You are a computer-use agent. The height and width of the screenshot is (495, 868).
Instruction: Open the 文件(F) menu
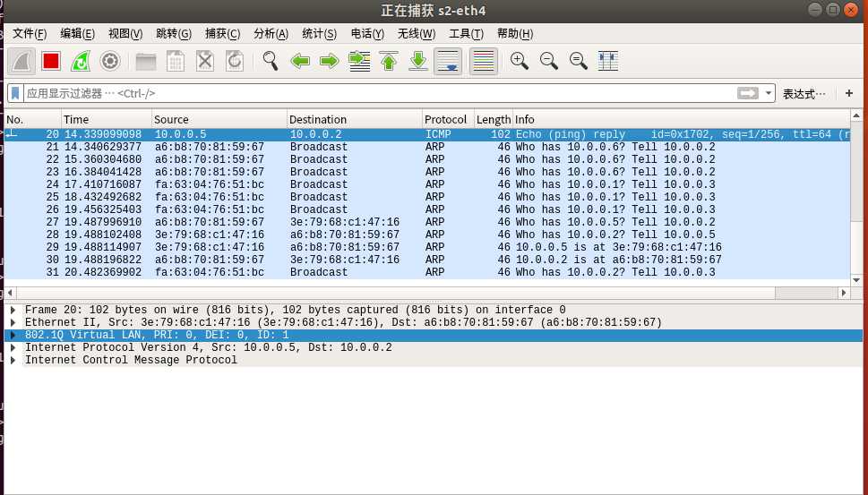(30, 34)
